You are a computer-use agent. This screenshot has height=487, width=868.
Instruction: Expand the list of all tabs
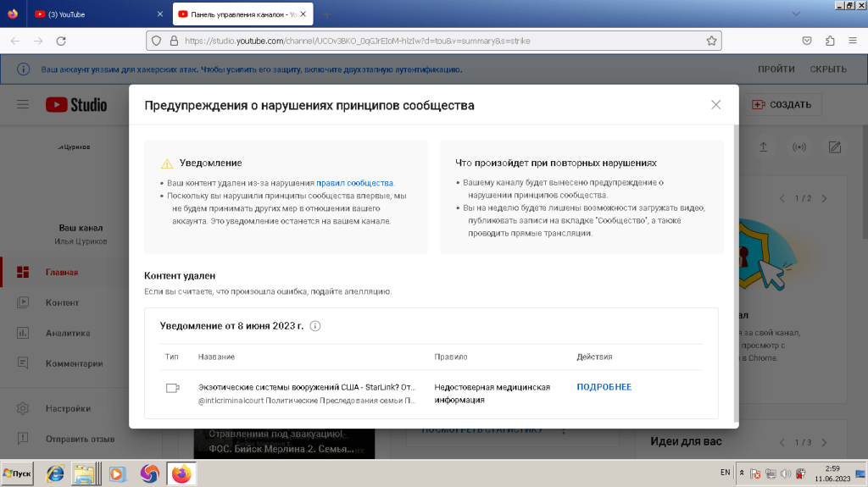pyautogui.click(x=795, y=14)
